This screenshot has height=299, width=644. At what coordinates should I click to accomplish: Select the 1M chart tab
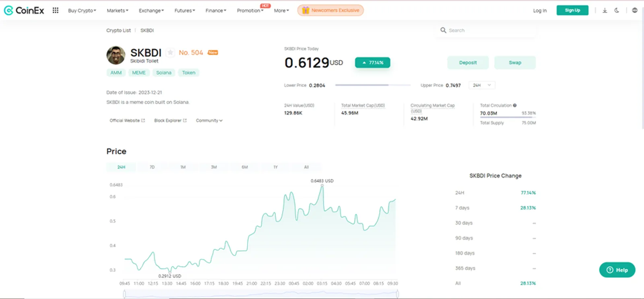coord(183,167)
